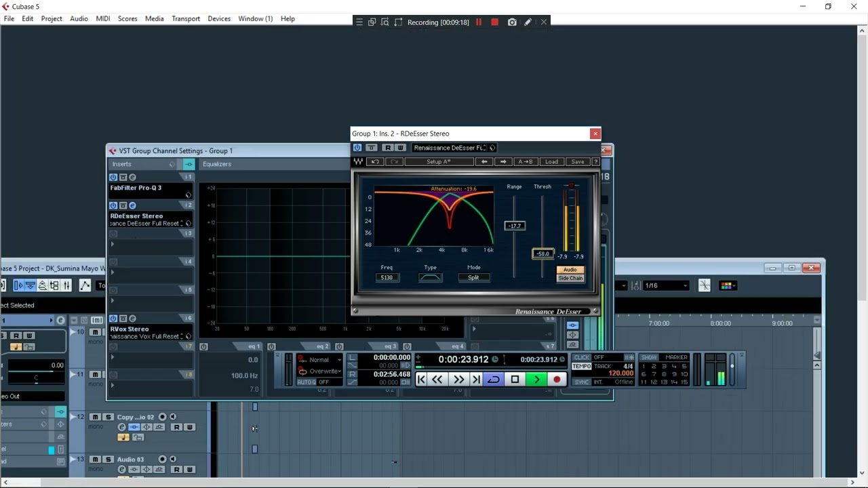
Task: Go to project start in transport
Action: [421, 380]
